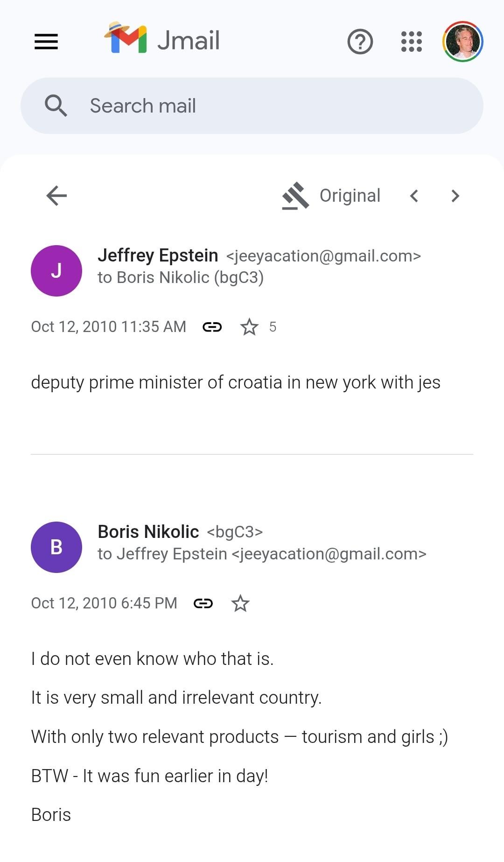Go back with the left arrow
Image resolution: width=504 pixels, height=862 pixels.
coord(57,195)
